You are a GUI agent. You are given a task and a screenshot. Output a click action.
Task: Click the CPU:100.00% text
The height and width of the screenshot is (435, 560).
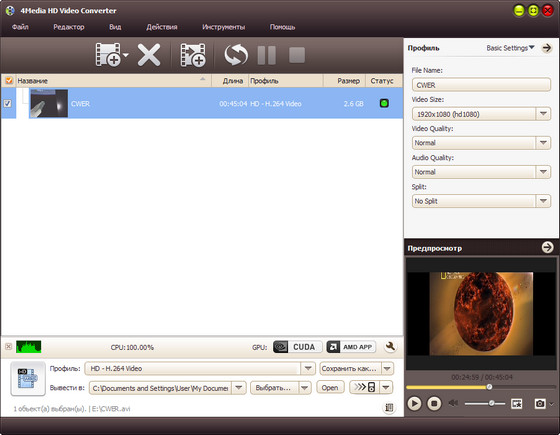pos(132,347)
